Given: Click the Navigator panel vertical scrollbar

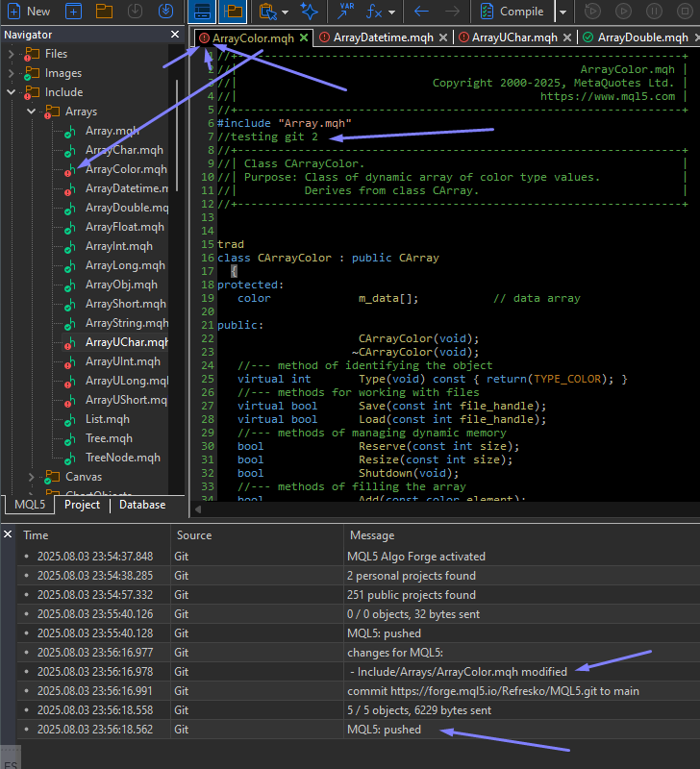Looking at the screenshot, I should tap(177, 135).
